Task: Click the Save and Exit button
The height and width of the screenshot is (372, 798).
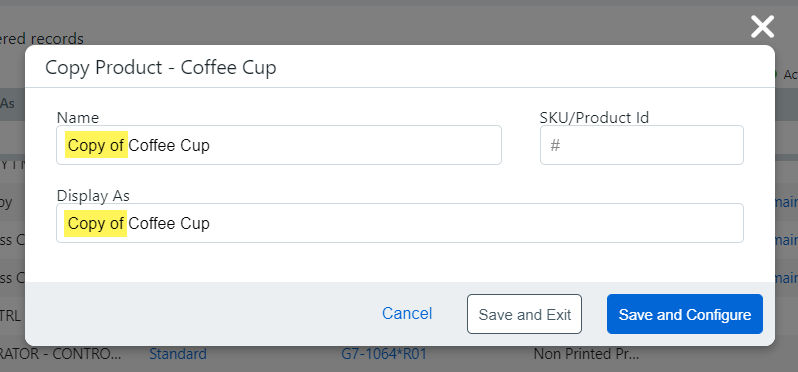Action: pyautogui.click(x=524, y=314)
